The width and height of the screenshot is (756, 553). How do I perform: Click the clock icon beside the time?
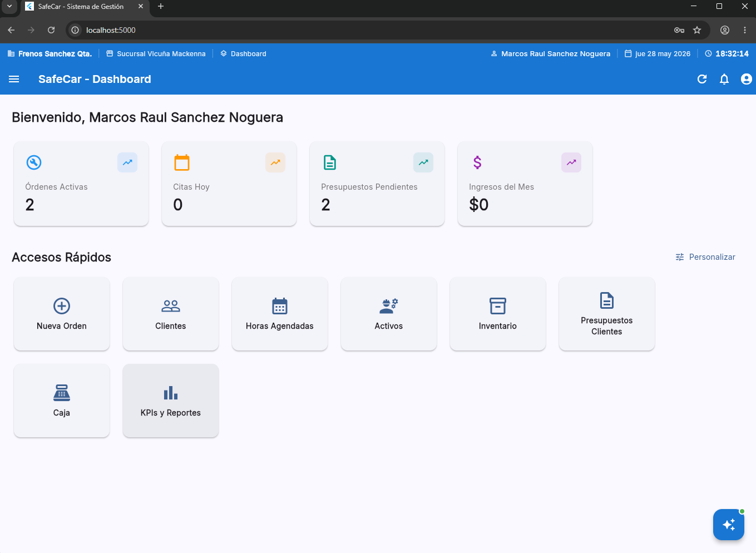click(x=708, y=54)
